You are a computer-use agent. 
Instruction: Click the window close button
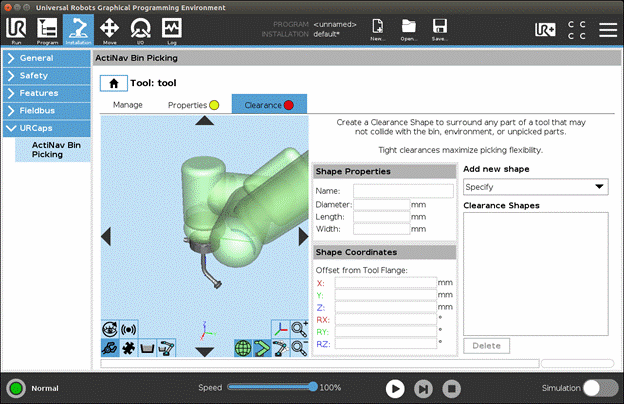[8, 8]
